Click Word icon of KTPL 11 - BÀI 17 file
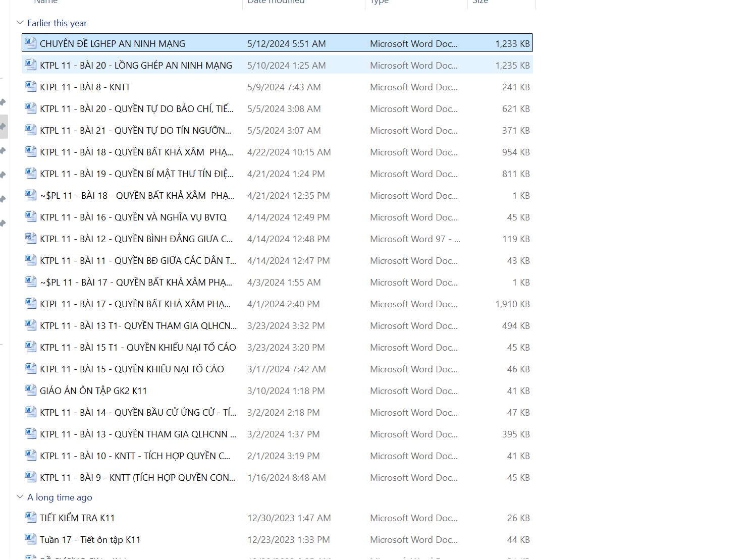 point(31,303)
